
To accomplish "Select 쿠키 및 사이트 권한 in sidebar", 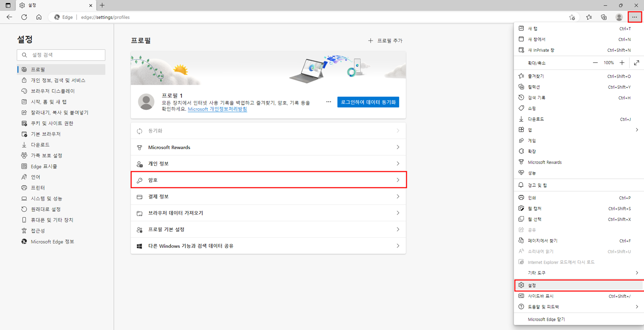I will tap(52, 123).
